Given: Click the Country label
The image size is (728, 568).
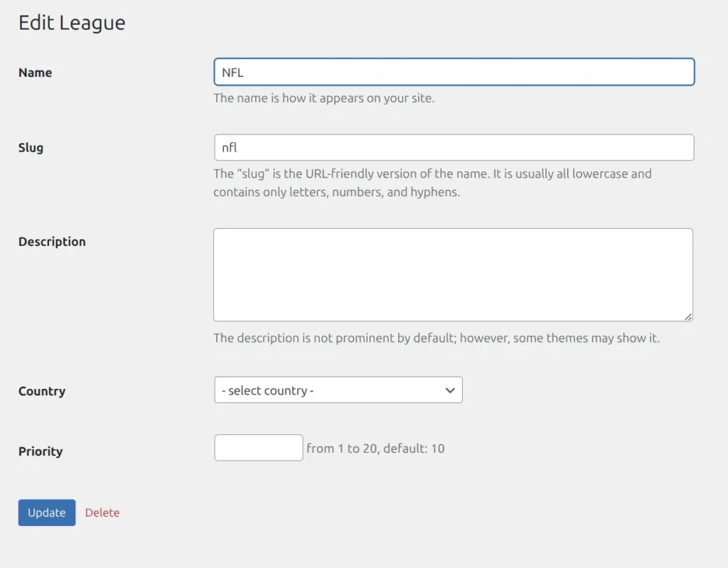Looking at the screenshot, I should (x=42, y=391).
